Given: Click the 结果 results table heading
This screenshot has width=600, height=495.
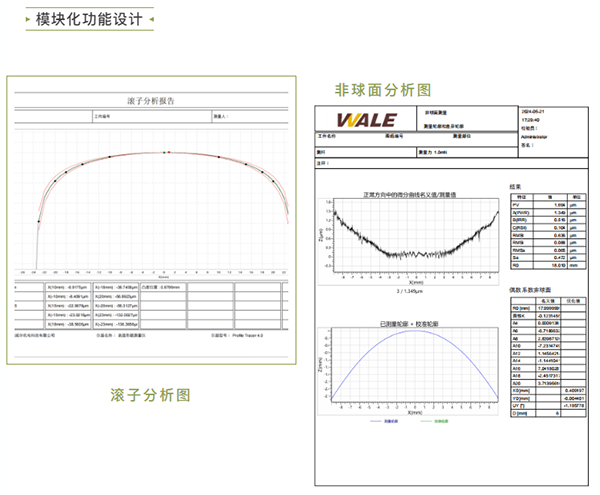Looking at the screenshot, I should (x=516, y=186).
